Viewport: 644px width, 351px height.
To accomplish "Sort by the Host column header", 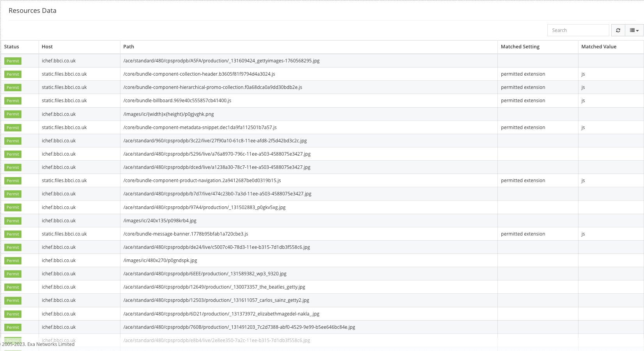I will tap(47, 47).
